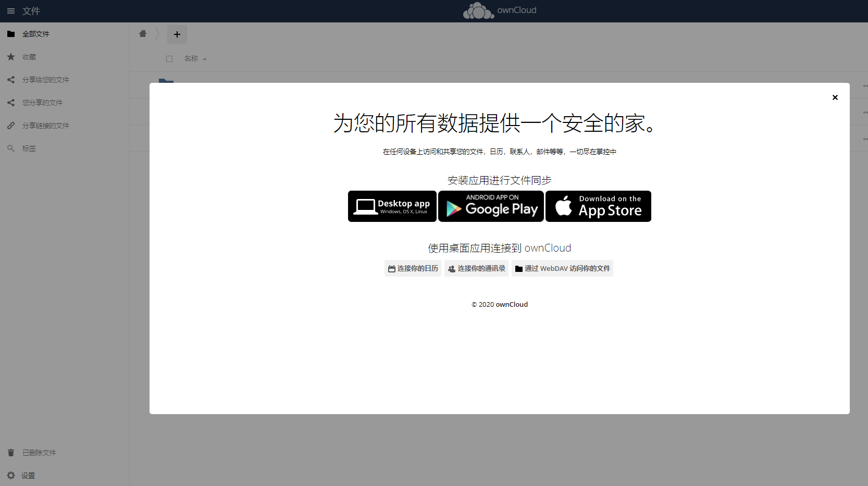Click the 连接你的日历 button

(x=413, y=268)
